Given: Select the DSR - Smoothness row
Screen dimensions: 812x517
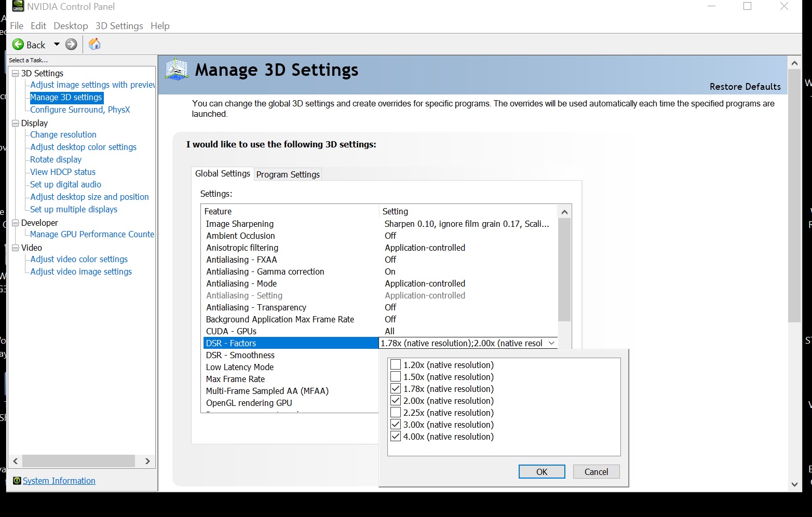Looking at the screenshot, I should (x=291, y=355).
